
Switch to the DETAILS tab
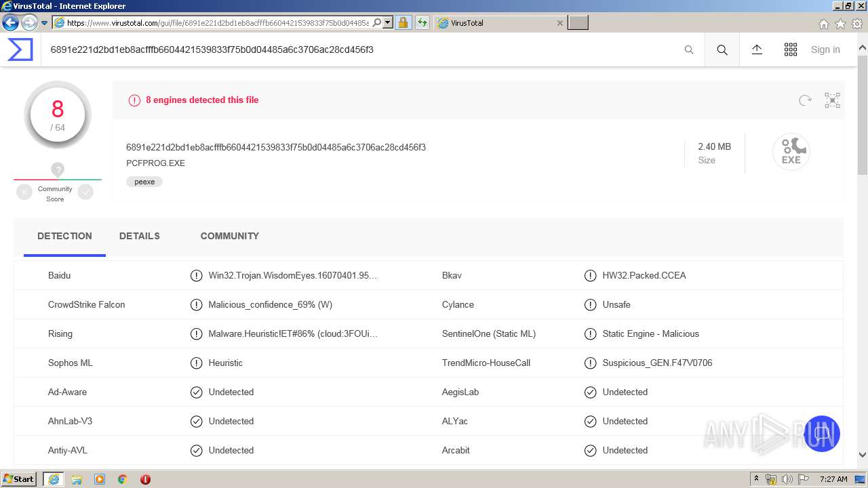140,236
